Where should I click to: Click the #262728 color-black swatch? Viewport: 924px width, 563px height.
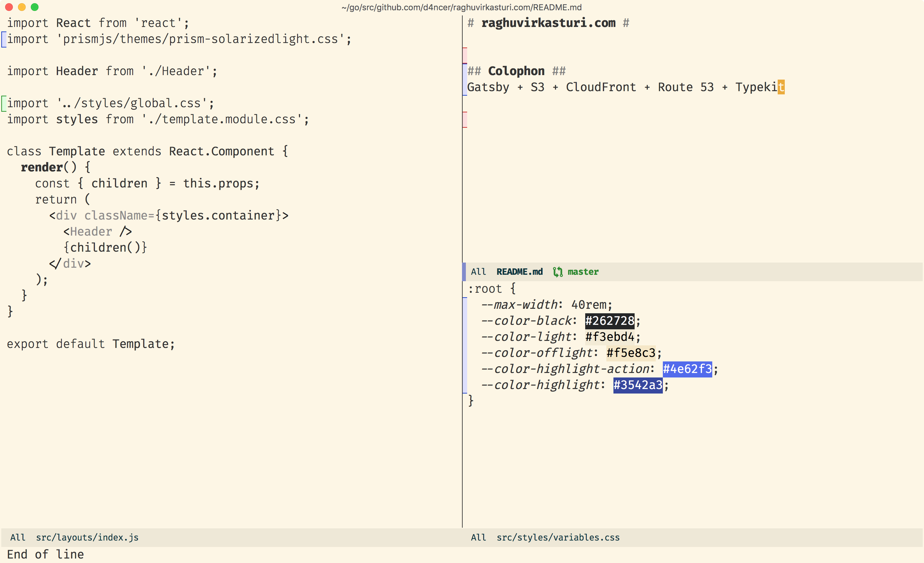[x=609, y=321]
